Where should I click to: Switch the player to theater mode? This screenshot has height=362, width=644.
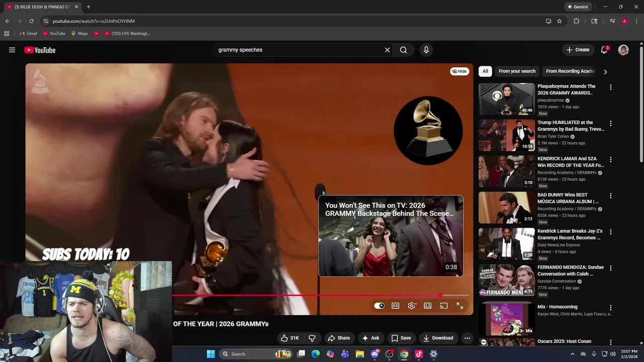428,306
